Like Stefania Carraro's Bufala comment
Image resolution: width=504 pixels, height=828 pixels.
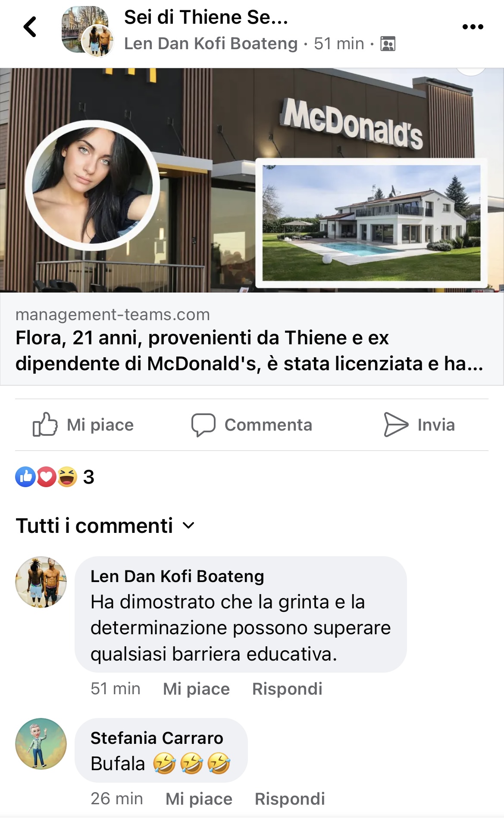pos(199,799)
